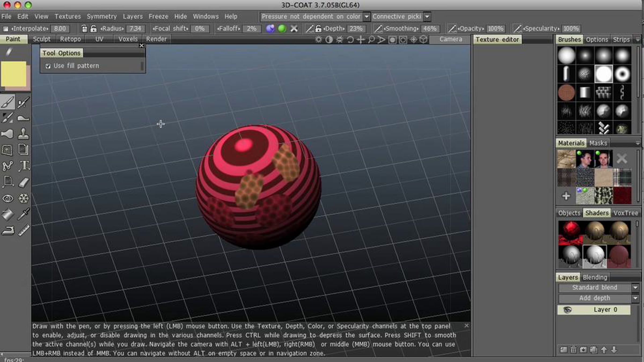Switch to the Voxels room tab
Viewport: 644px width, 362px height.
point(128,39)
